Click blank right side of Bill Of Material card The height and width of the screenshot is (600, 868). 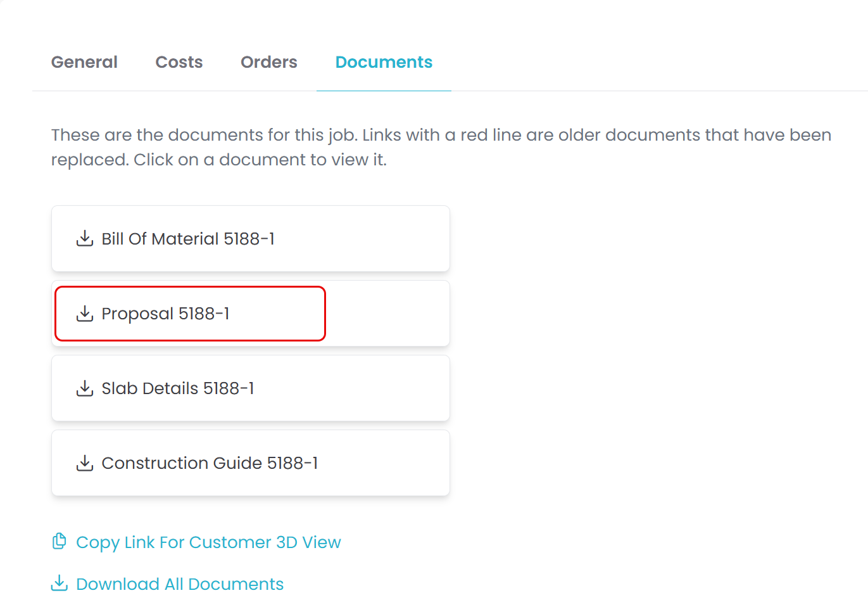(x=380, y=239)
